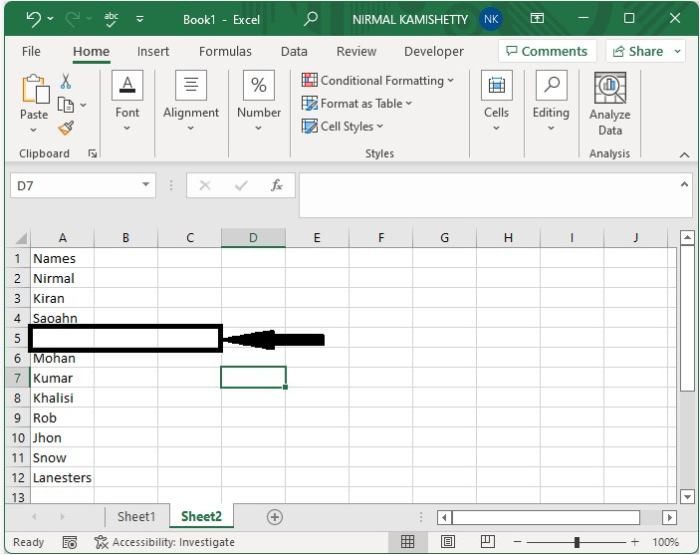This screenshot has width=700, height=555.
Task: Open the Developer tab
Action: (x=433, y=51)
